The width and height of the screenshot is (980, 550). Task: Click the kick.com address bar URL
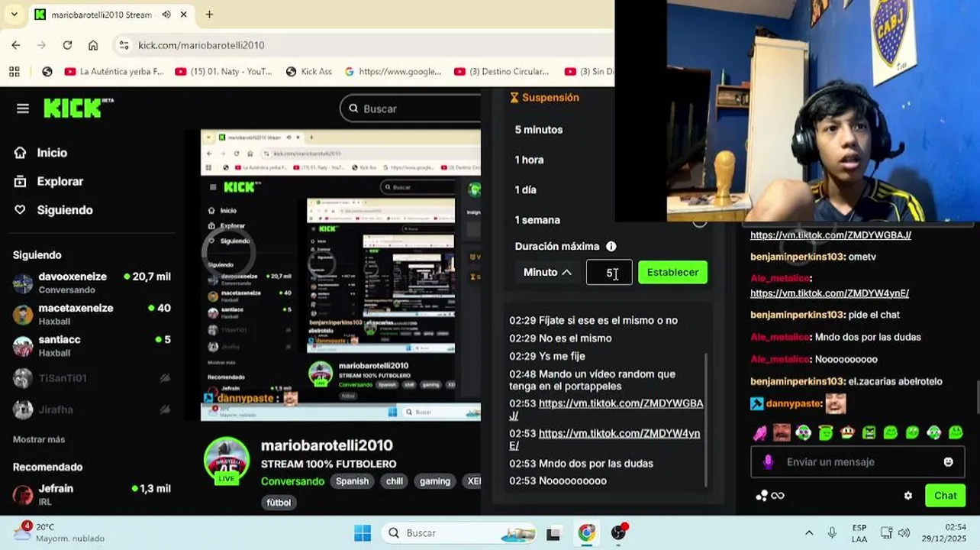tap(201, 45)
